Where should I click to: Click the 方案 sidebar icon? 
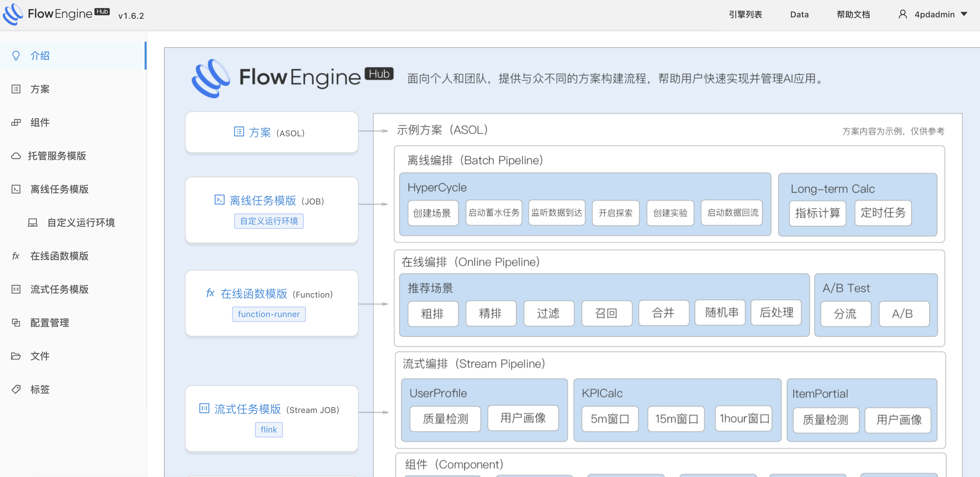click(16, 89)
